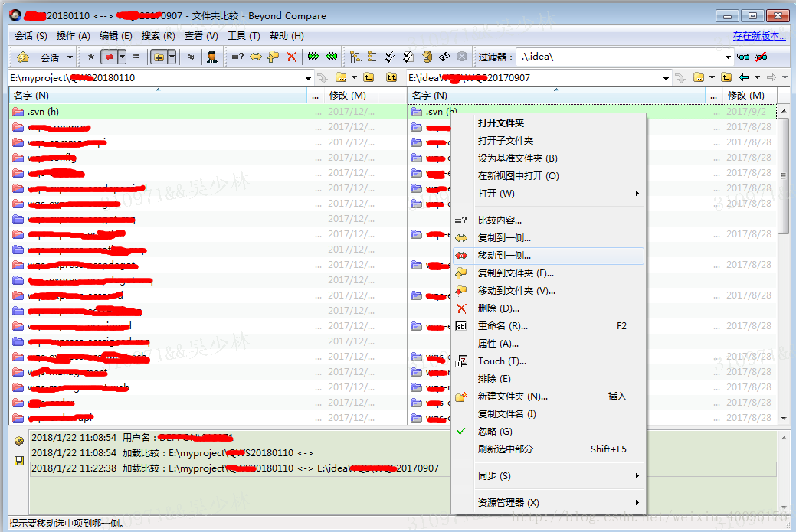Image resolution: width=796 pixels, height=532 pixels.
Task: Click inside the filter input field
Action: coord(619,57)
